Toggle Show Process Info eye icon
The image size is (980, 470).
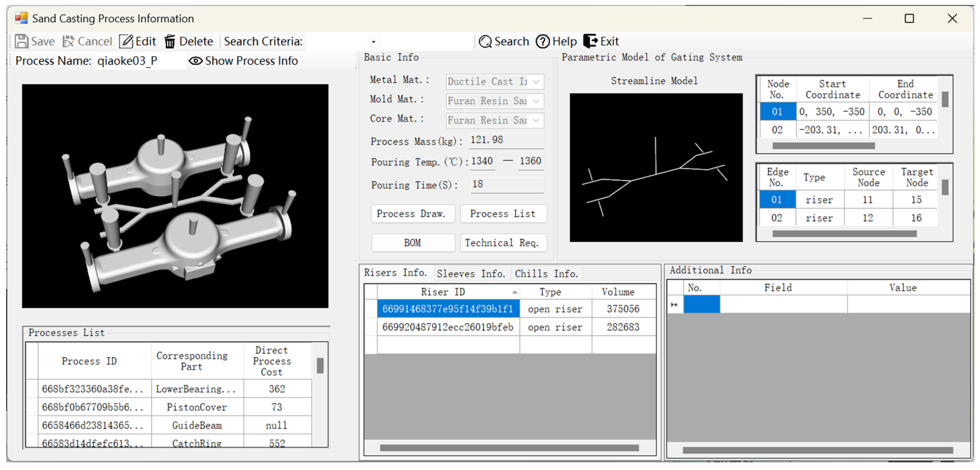click(x=196, y=61)
